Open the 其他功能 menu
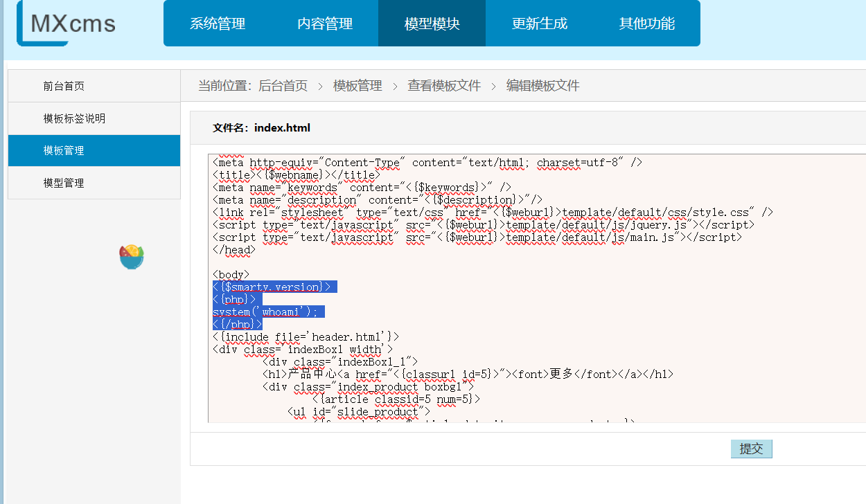This screenshot has width=866, height=504. [x=647, y=24]
